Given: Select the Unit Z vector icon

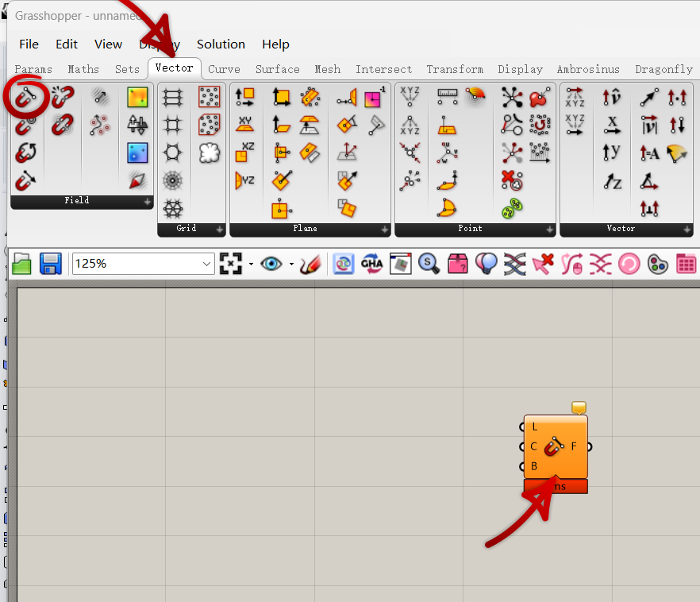Looking at the screenshot, I should click(x=613, y=181).
